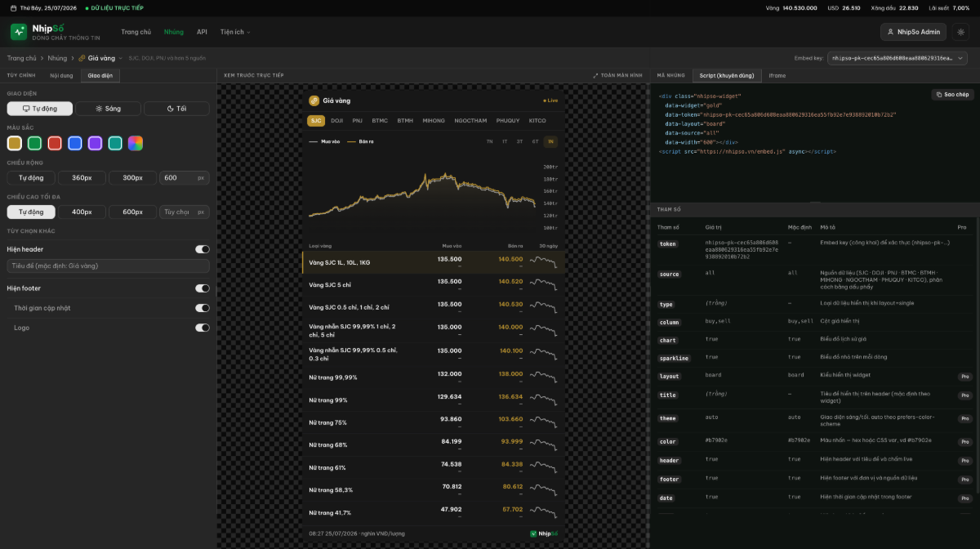Expand the Tiện ích menu
Image resolution: width=980 pixels, height=549 pixels.
click(x=235, y=32)
